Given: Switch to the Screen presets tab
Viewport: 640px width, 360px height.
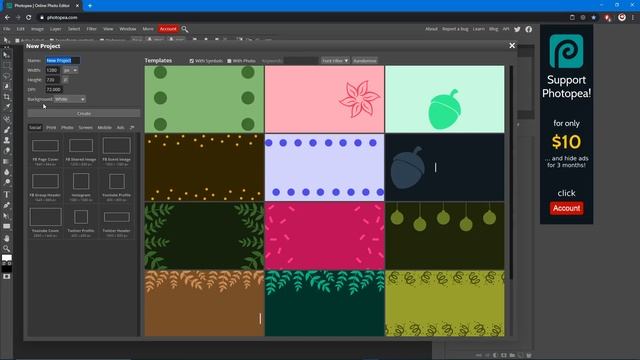Looking at the screenshot, I should 85,128.
